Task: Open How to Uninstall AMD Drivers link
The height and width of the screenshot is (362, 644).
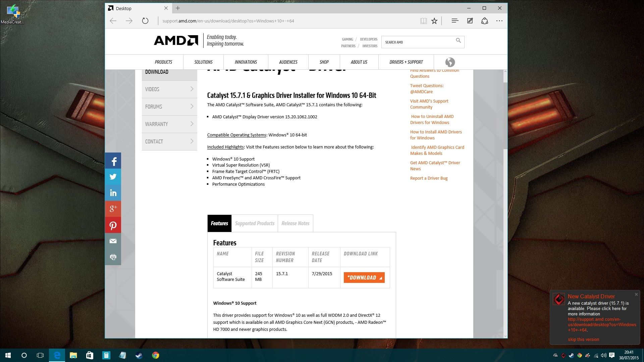Action: click(432, 119)
